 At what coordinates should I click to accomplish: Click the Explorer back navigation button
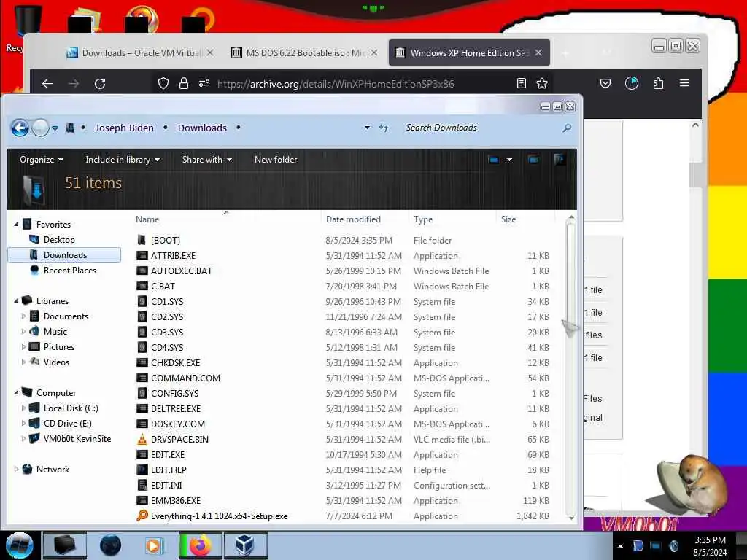(20, 128)
